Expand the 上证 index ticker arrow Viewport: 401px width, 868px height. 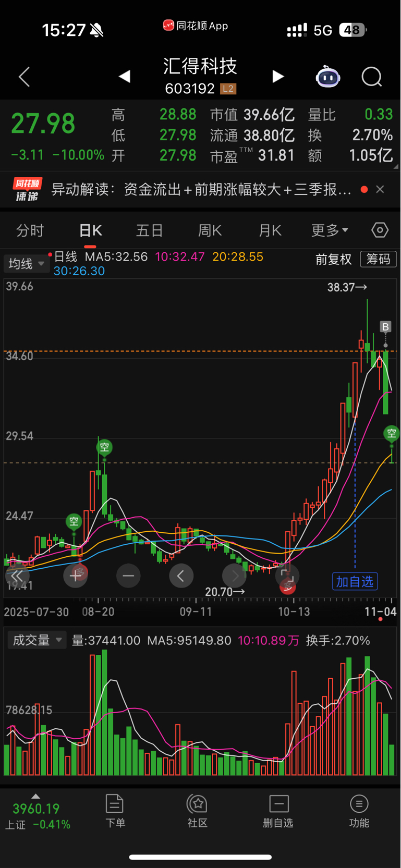pos(35,796)
